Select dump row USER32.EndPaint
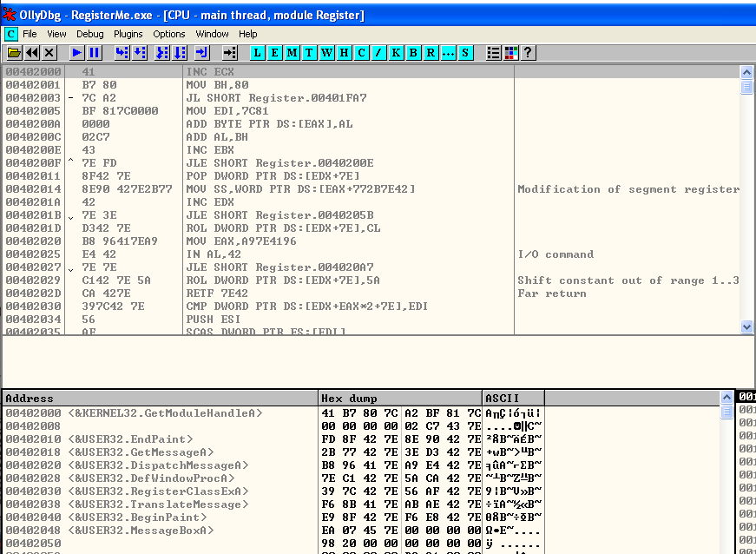The image size is (756, 554). click(273, 439)
